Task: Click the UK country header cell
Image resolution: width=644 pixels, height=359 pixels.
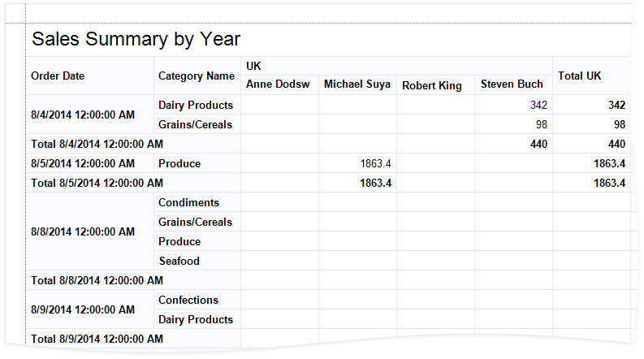Action: 254,65
